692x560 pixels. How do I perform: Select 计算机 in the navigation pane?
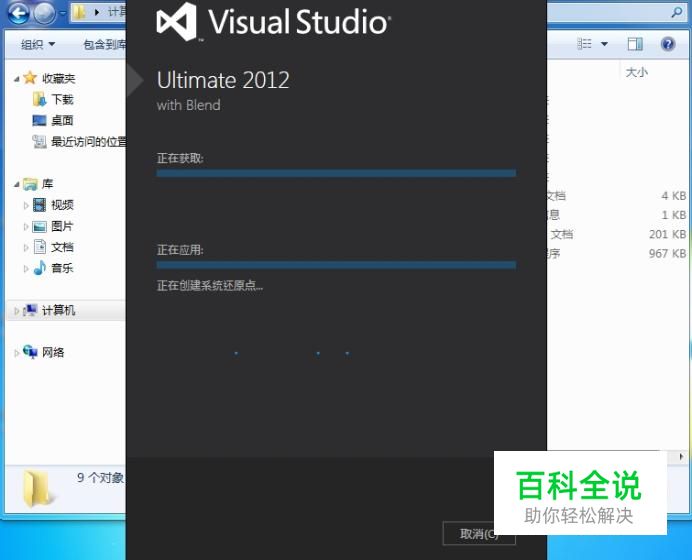pos(58,310)
